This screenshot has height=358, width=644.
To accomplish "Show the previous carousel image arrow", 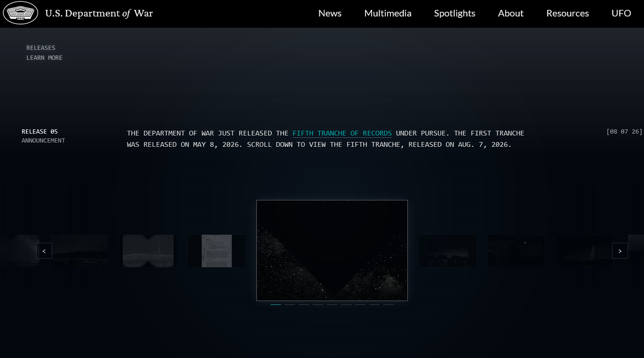I will 44,251.
